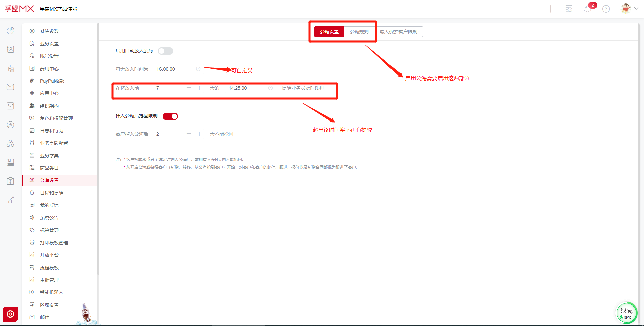Go to 日程和提醒 settings
This screenshot has width=644, height=326.
tap(51, 193)
